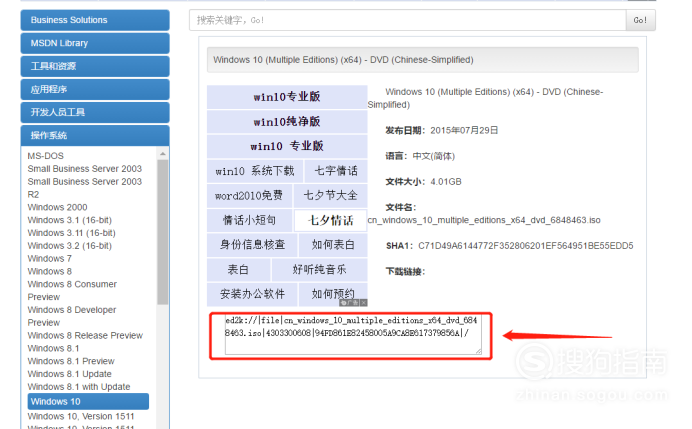
Task: Open the 七夕节大全 ad link
Action: pyautogui.click(x=331, y=196)
